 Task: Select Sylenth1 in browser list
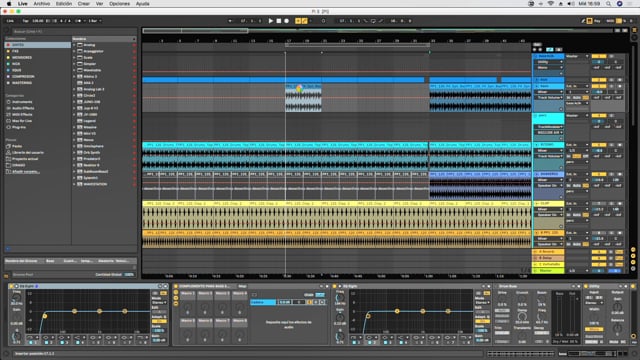tap(91, 178)
